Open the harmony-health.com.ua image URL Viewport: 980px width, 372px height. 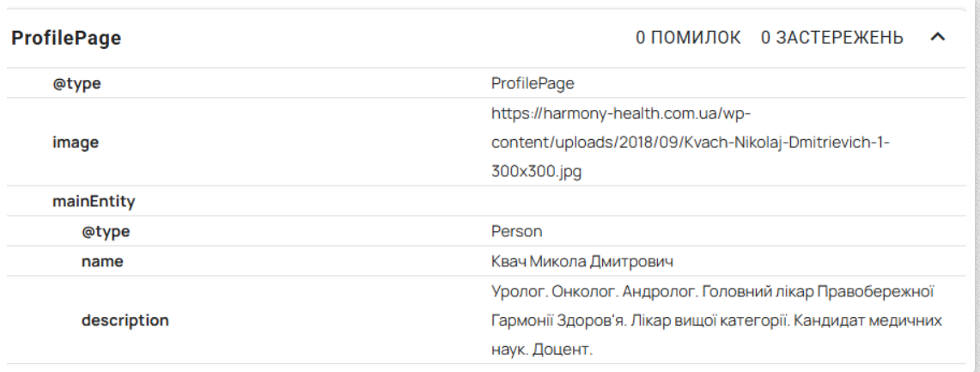point(690,143)
